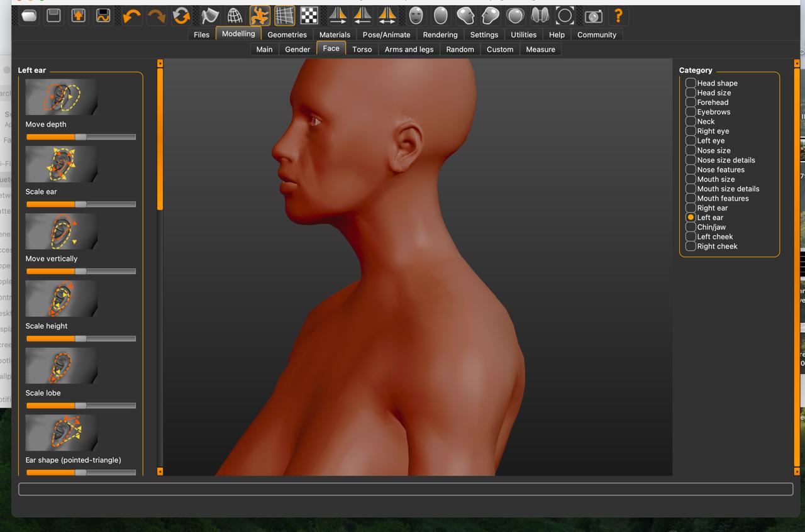Click the checkerboard background icon
The width and height of the screenshot is (805, 532).
309,16
